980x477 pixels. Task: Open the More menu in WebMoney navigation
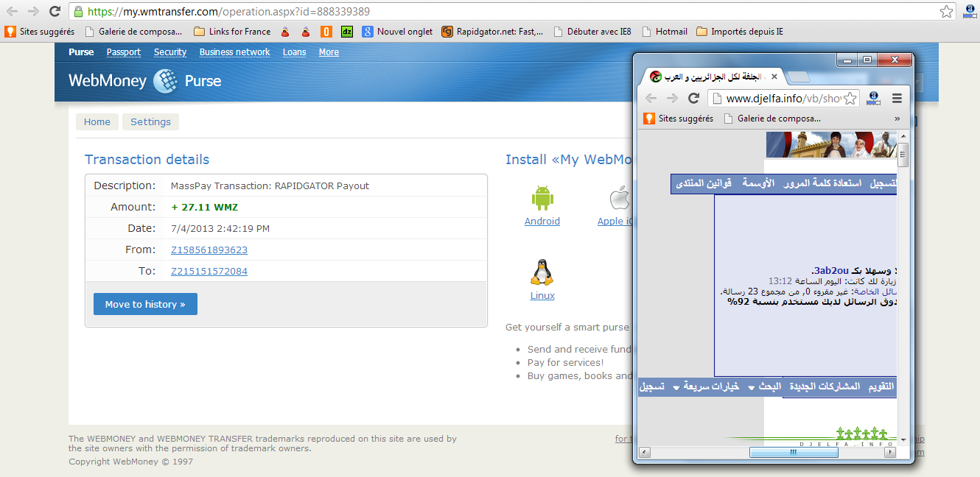point(329,52)
